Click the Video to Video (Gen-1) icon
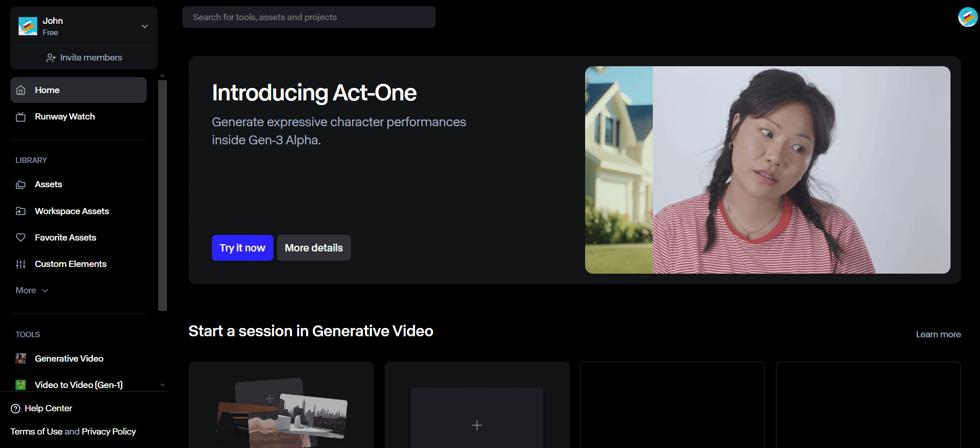This screenshot has width=980, height=448. click(21, 385)
